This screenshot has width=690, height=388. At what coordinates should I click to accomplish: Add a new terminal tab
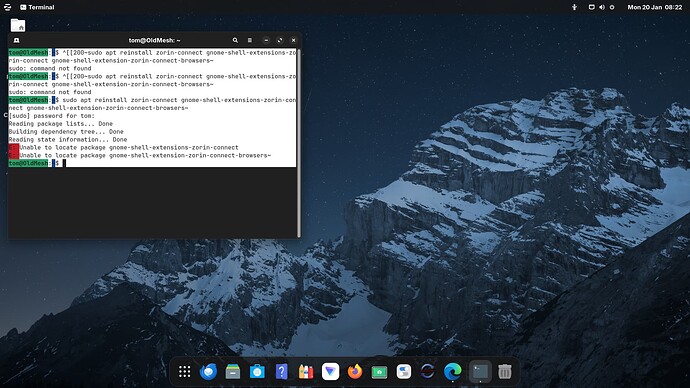16,40
